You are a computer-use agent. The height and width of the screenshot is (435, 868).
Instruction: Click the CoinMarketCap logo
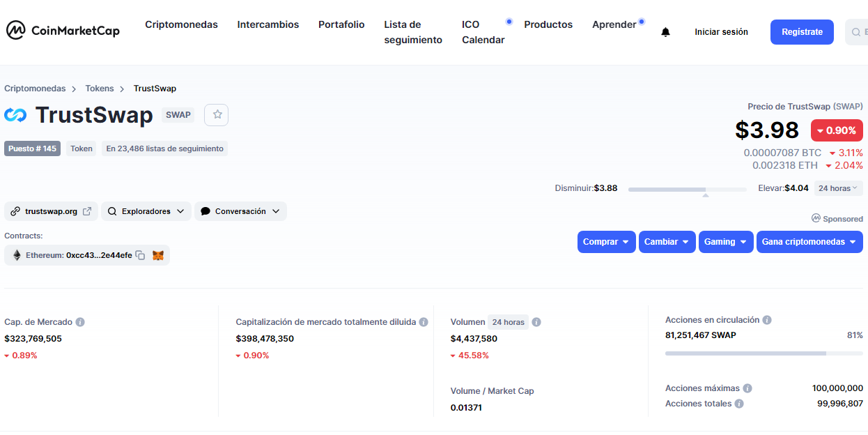[x=63, y=31]
